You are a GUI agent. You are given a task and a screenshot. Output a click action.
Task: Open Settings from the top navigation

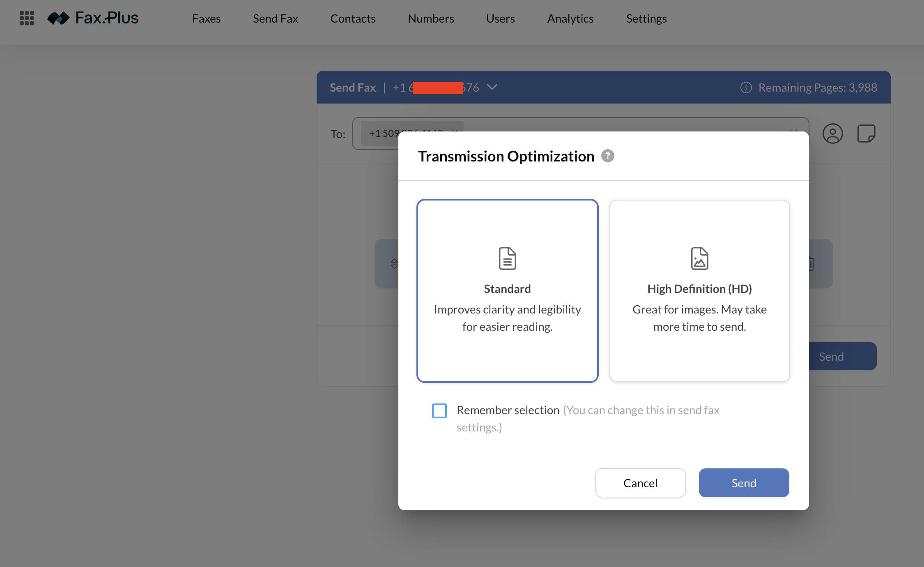click(x=646, y=18)
